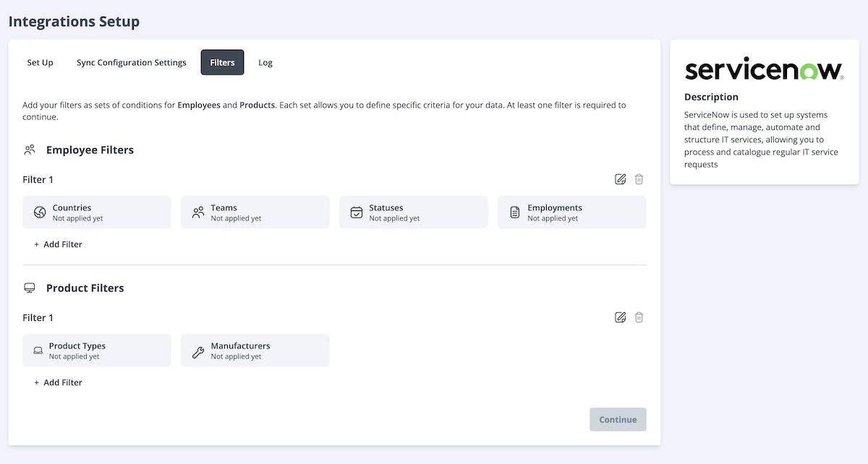The width and height of the screenshot is (868, 464).
Task: Click Continue to proceed
Action: tap(618, 419)
